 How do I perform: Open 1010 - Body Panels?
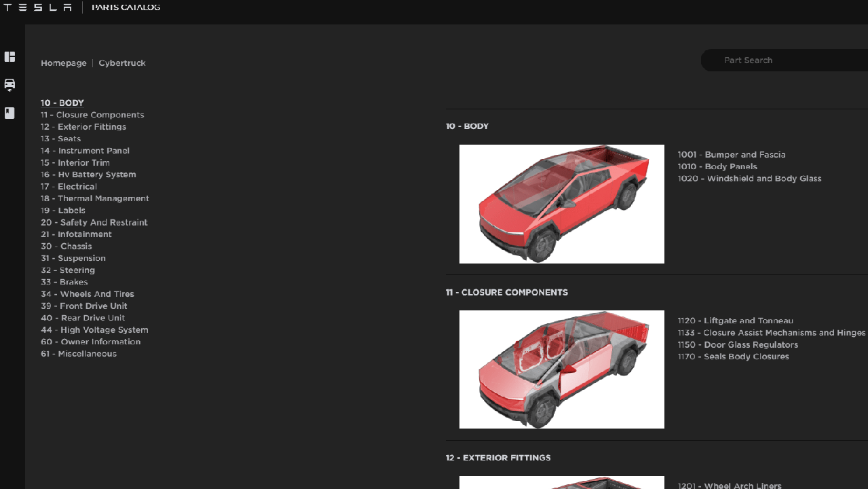click(x=717, y=166)
